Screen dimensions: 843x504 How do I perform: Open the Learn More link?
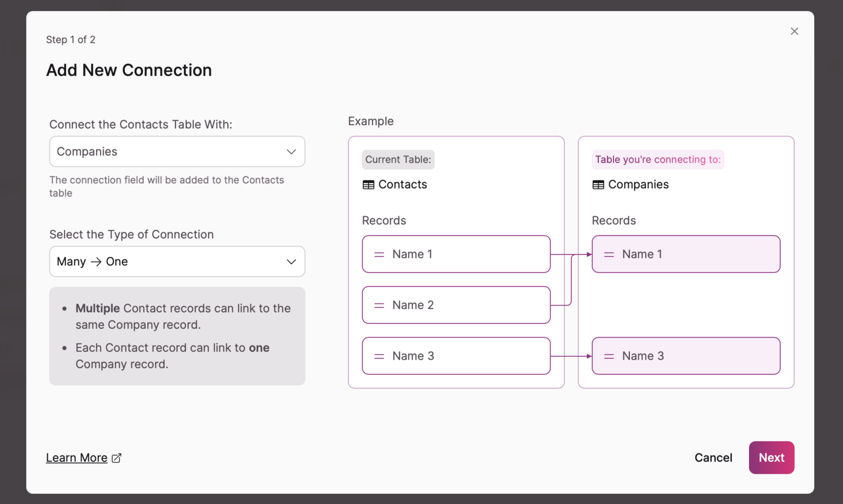click(x=77, y=458)
